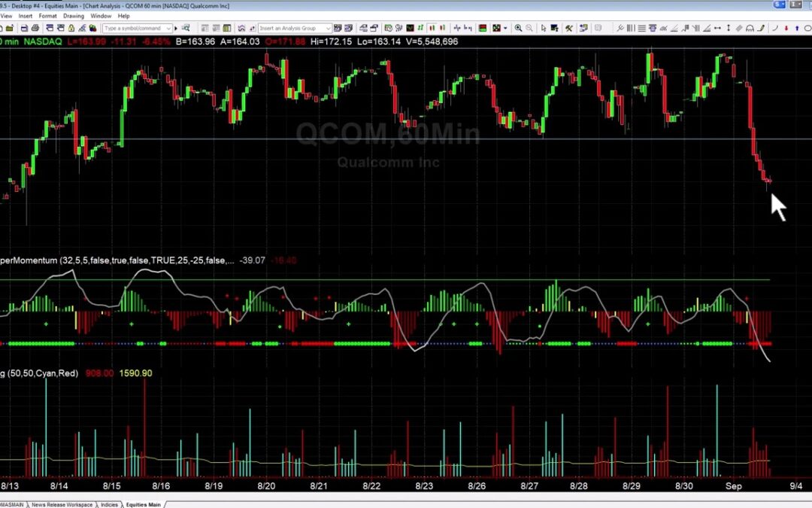
Task: Click the '9/4' date axis label
Action: click(795, 486)
